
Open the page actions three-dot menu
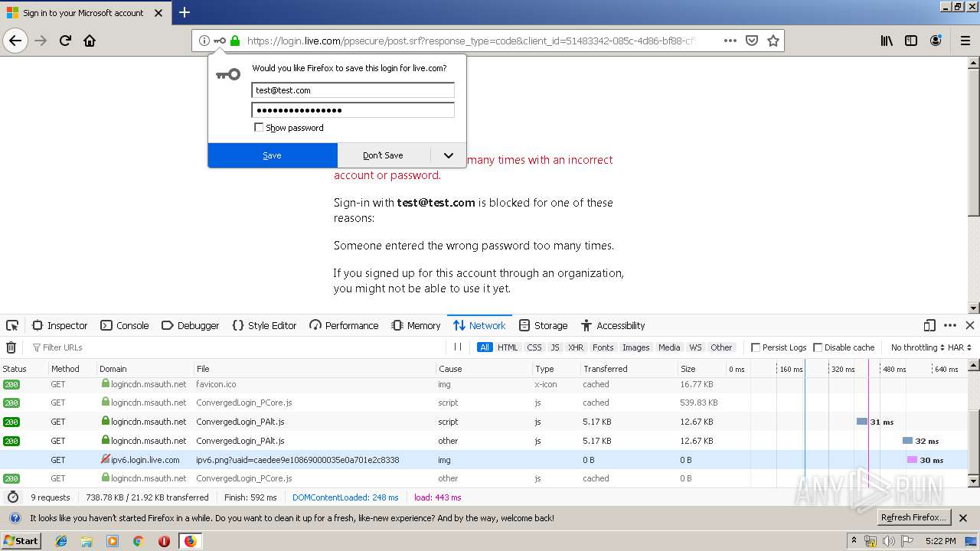coord(730,41)
